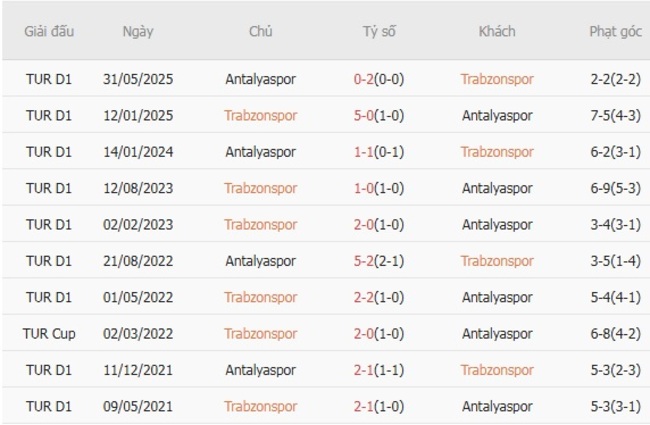Click the 7-5(4-3) corner kicks value
This screenshot has height=425, width=650.
pyautogui.click(x=615, y=115)
